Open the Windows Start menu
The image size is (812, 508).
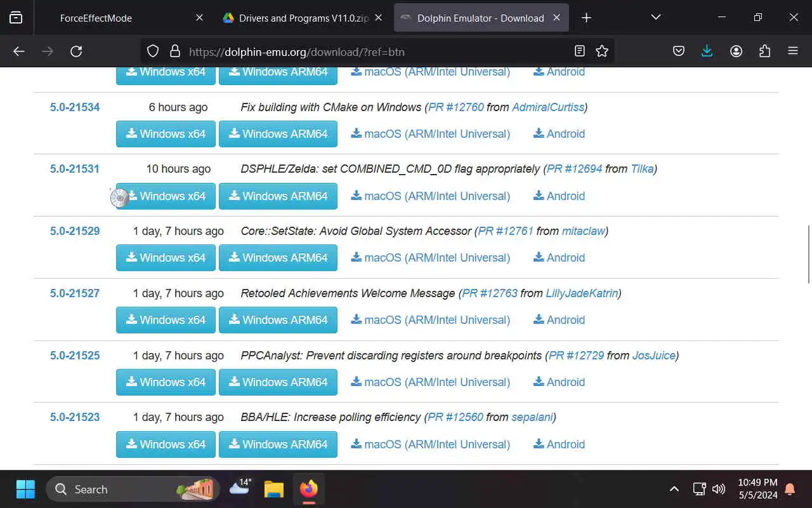pyautogui.click(x=25, y=489)
